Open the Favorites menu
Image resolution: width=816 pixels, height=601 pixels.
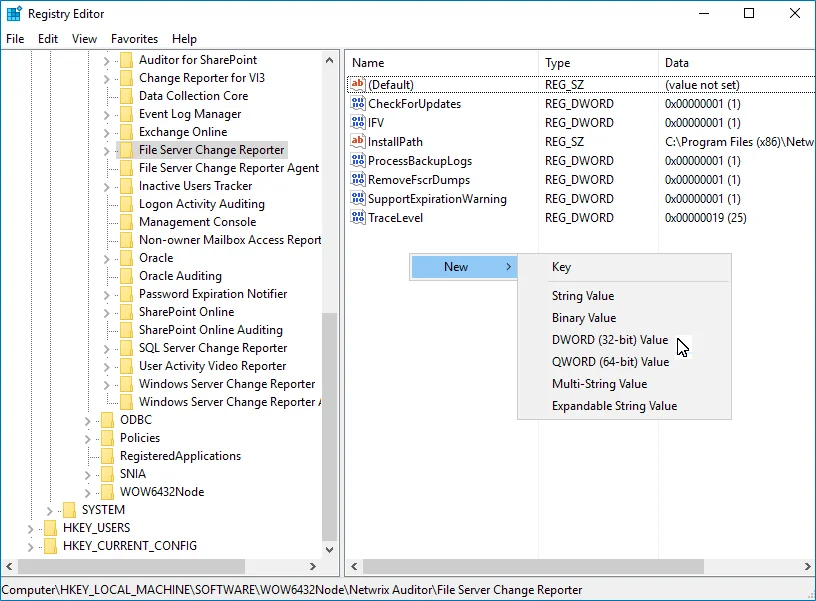[134, 39]
